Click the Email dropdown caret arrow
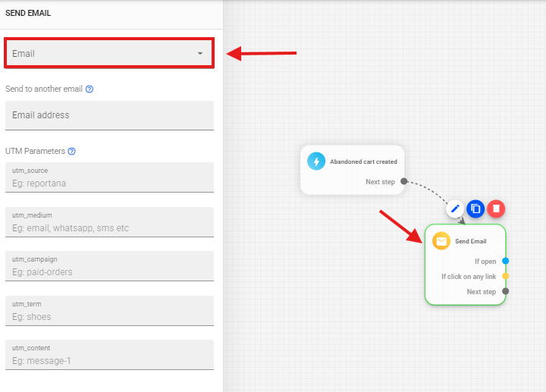Screen dimensions: 546x392 tap(200, 54)
